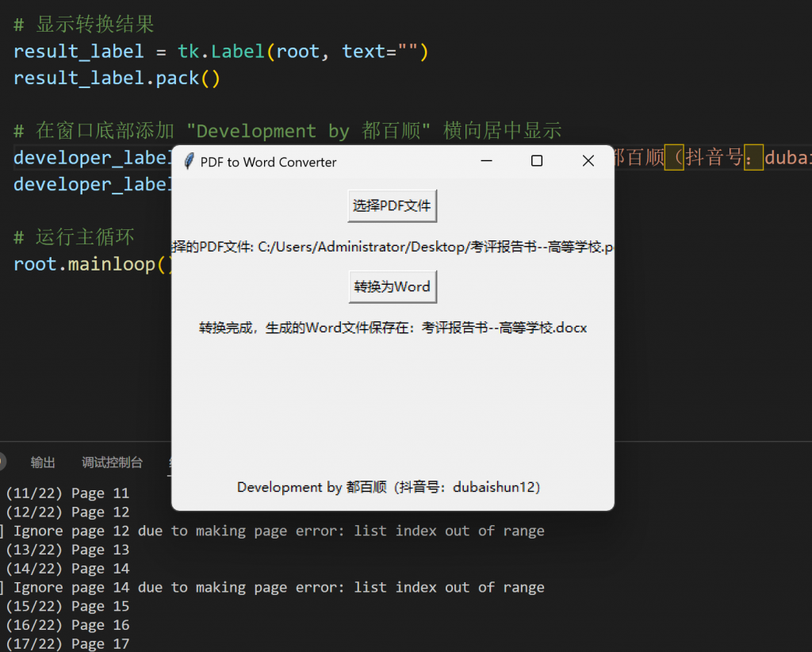Click the conversion success message label
812x652 pixels.
[393, 327]
